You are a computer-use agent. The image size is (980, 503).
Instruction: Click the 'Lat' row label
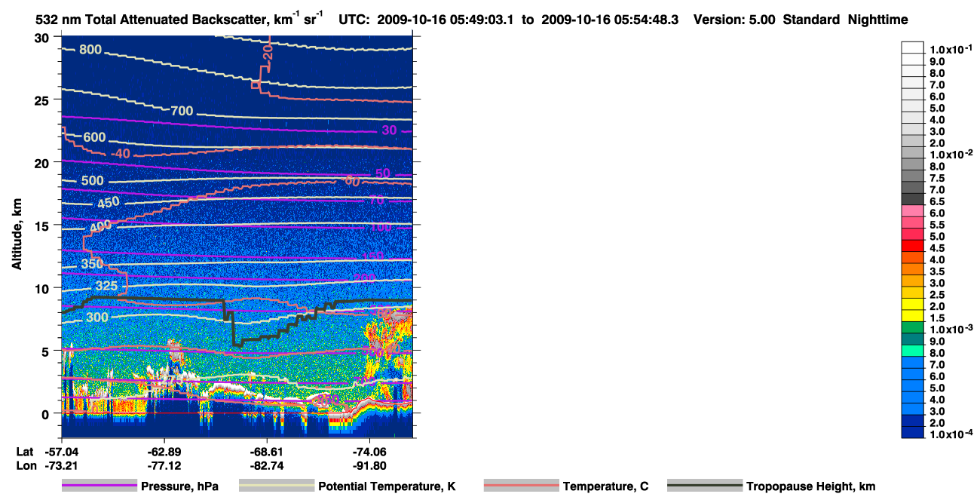point(25,451)
